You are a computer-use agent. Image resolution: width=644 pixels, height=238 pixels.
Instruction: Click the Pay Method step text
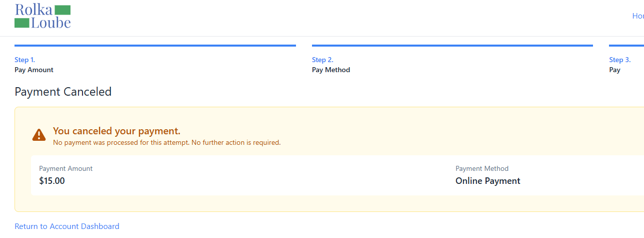click(x=331, y=70)
